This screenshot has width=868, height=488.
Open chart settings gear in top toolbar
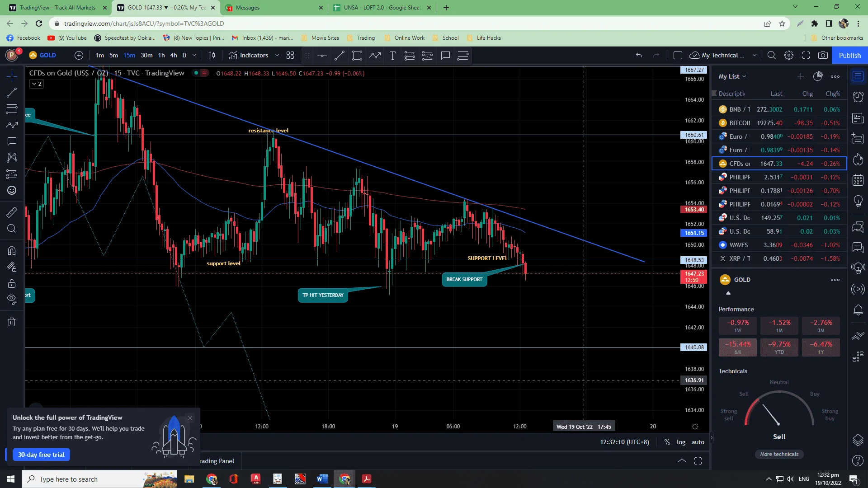tap(789, 55)
